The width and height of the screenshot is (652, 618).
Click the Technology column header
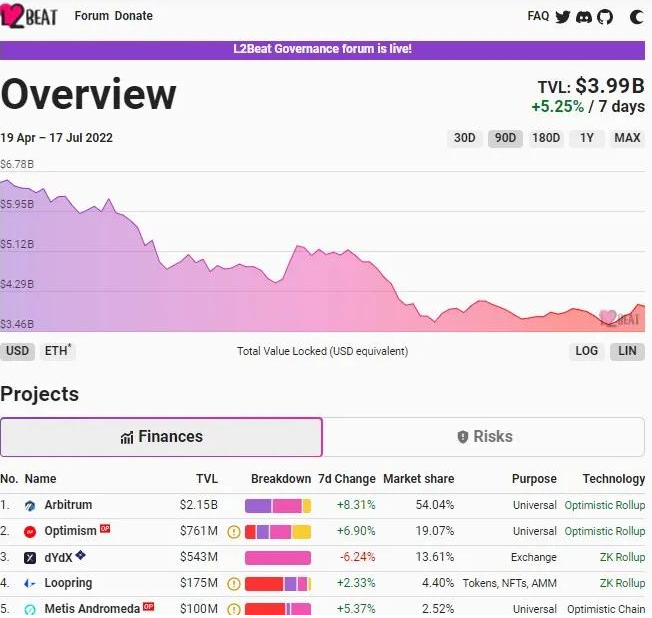[614, 479]
